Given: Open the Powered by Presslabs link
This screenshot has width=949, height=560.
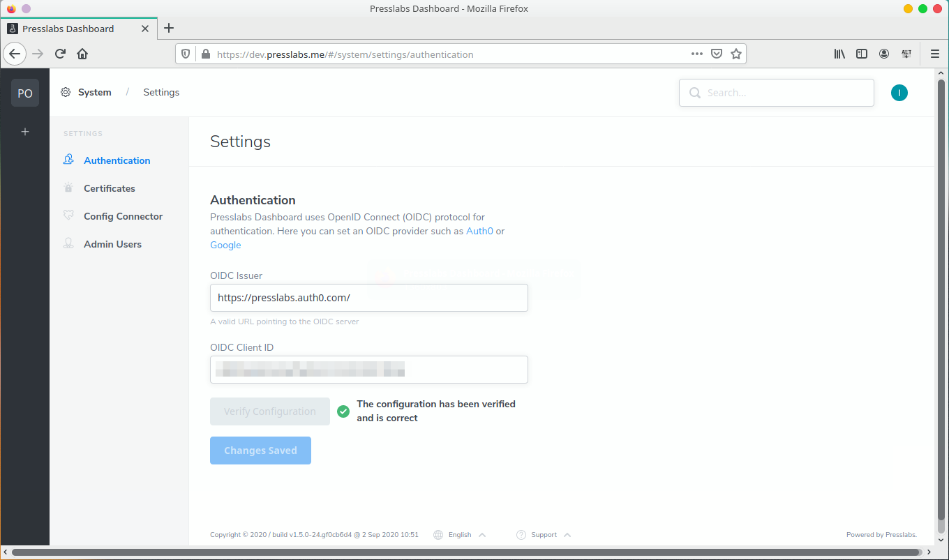Looking at the screenshot, I should 881,535.
